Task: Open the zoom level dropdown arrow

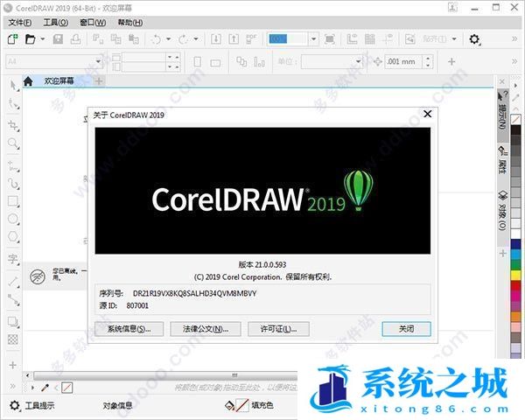Action: pos(313,39)
